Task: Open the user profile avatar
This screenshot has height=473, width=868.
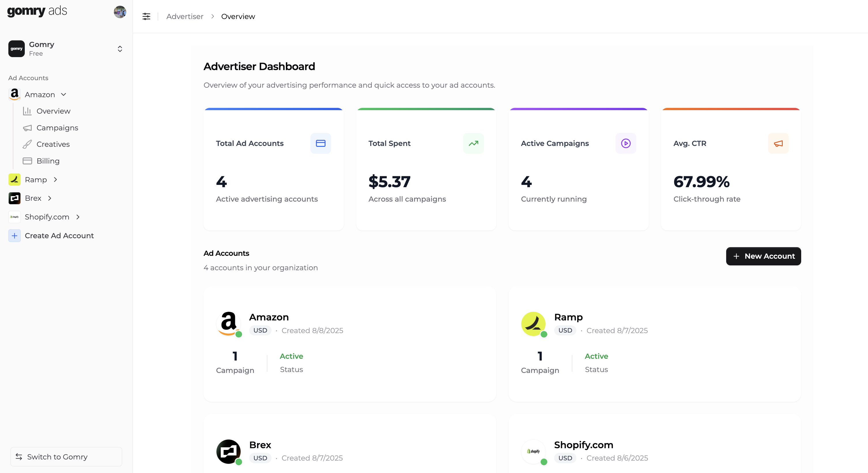Action: tap(120, 12)
